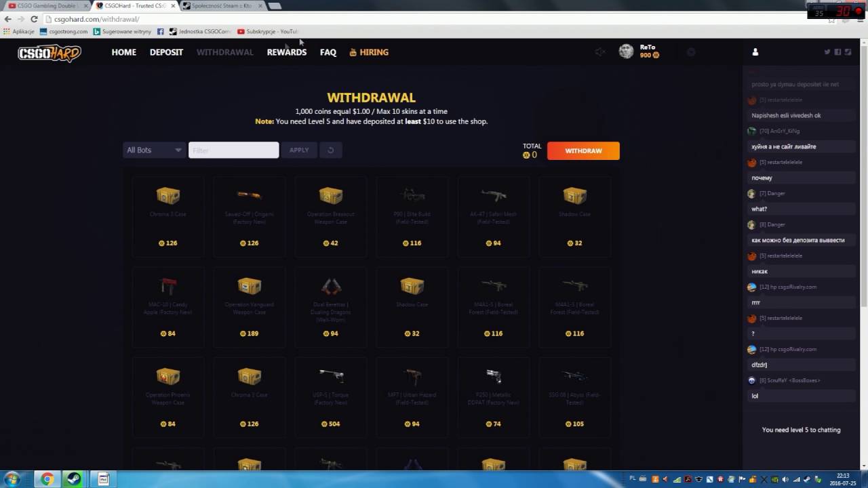Focus the Filter input field

[x=233, y=150]
